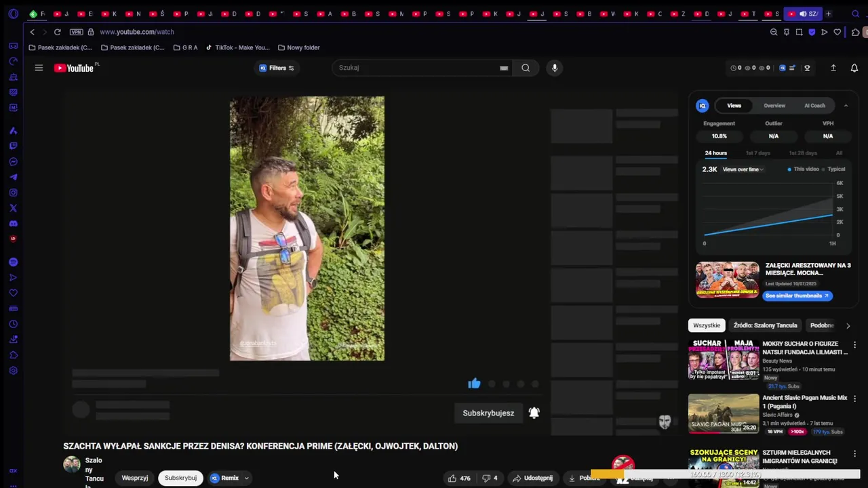Open options for SZTURM NIELEGALNYCH video
Screen dimensions: 868x488
[854, 453]
